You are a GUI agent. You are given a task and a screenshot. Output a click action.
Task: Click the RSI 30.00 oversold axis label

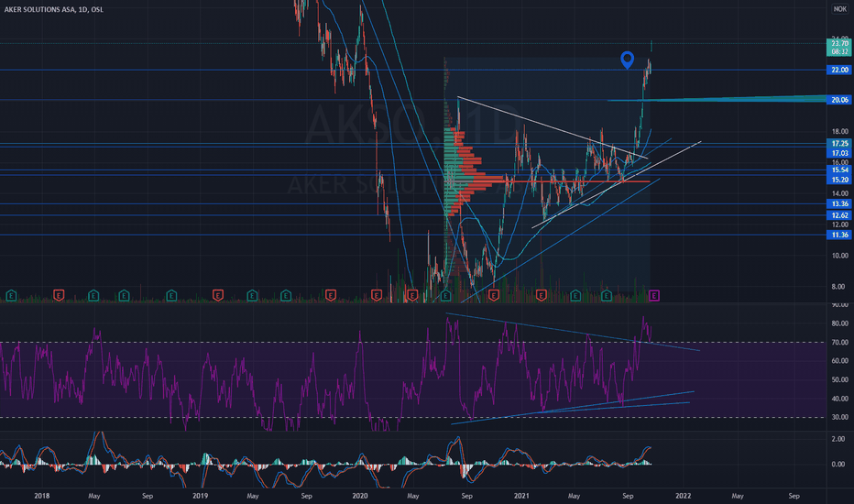[840, 417]
